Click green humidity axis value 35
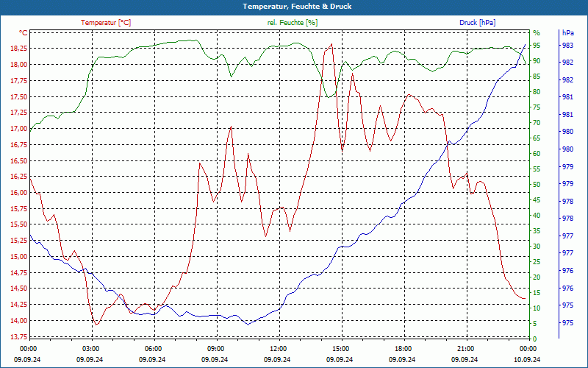 [537, 231]
